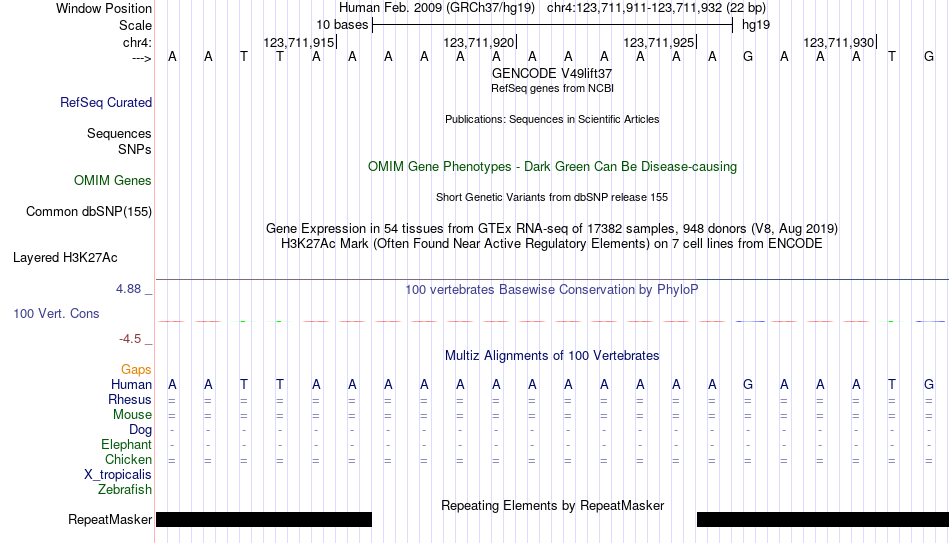Screen dimensions: 950x543
Task: Click the left RepeatMasker black block
Action: tap(264, 519)
